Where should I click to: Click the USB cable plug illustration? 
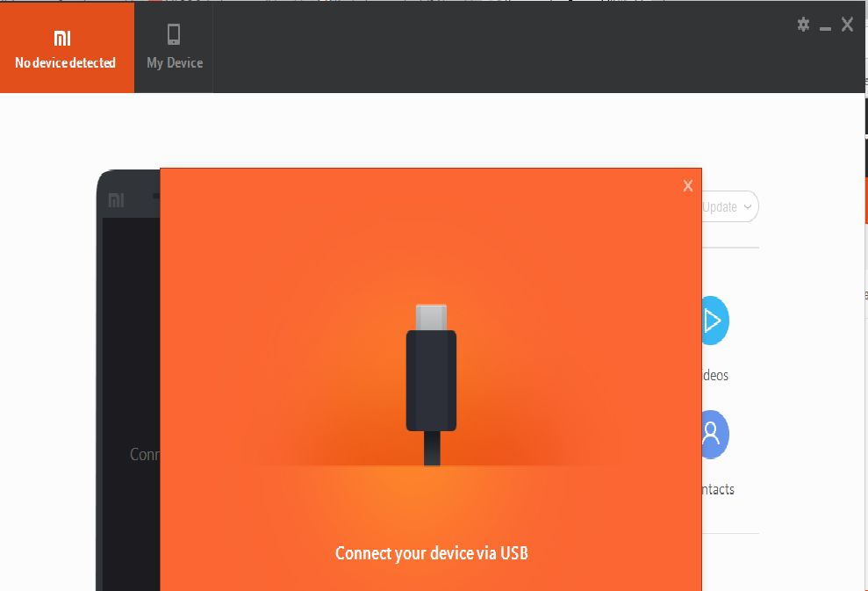click(x=431, y=378)
